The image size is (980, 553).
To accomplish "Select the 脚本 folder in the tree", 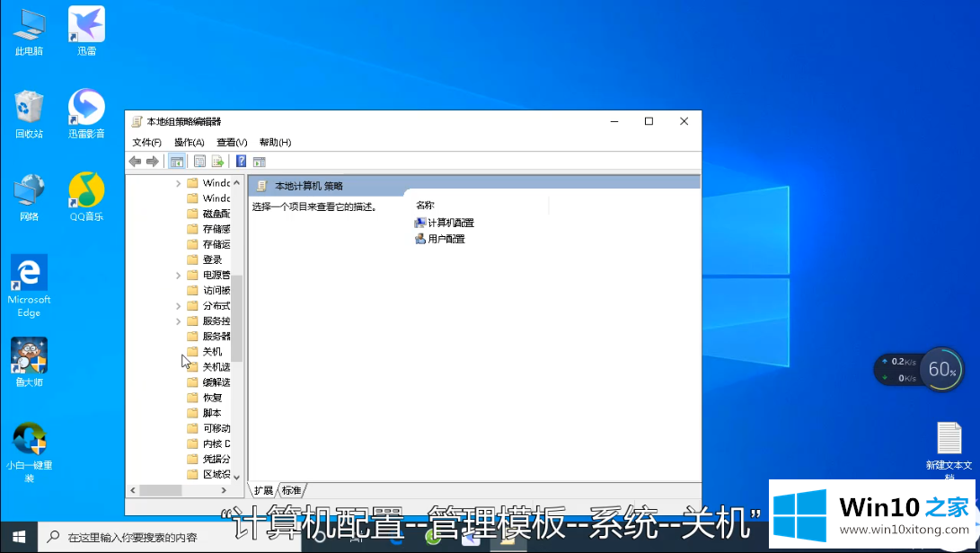I will coord(205,413).
